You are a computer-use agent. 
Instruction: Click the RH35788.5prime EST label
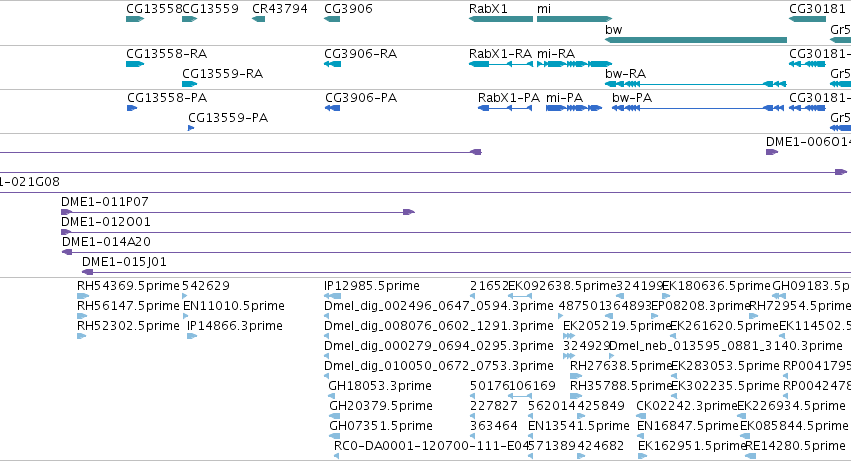click(621, 387)
